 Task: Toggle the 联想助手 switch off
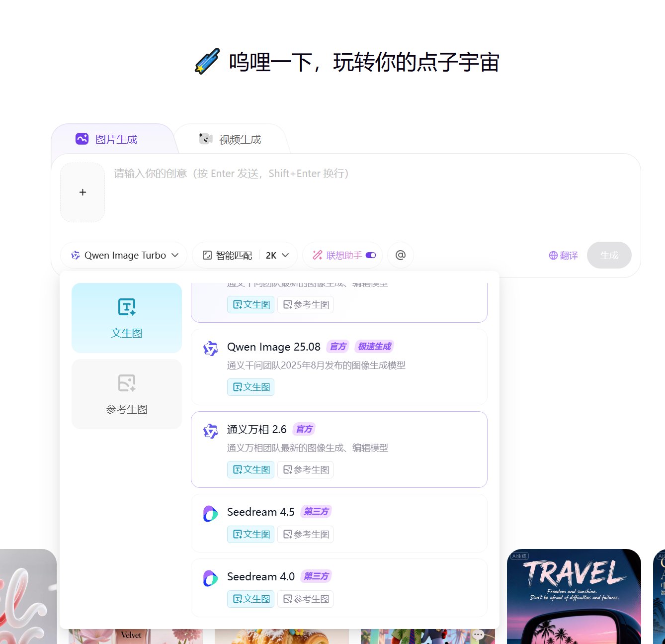[370, 255]
